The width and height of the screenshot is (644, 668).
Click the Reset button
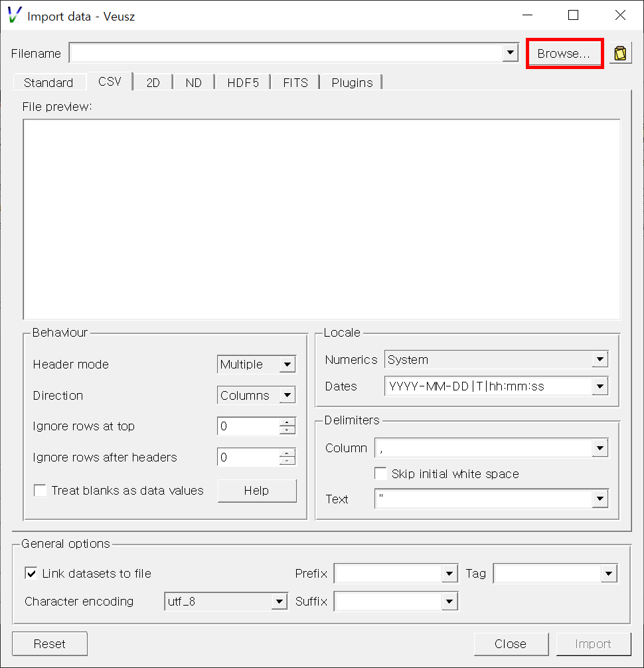coord(50,643)
